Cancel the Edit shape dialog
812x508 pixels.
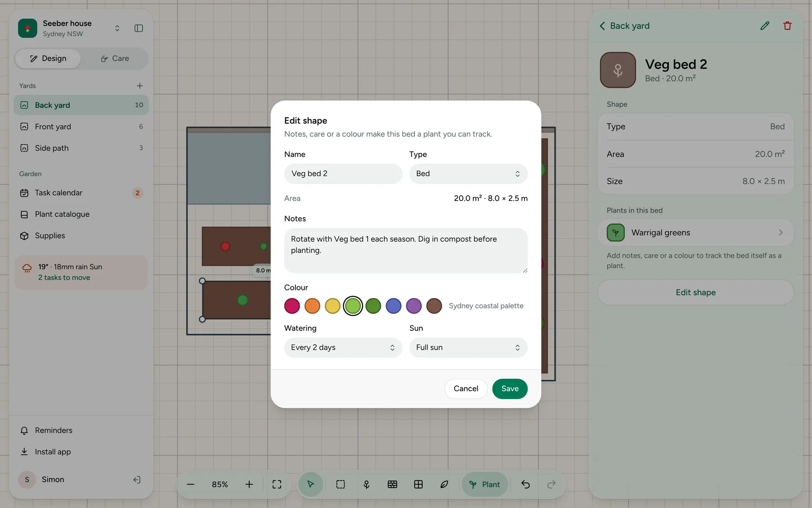466,389
